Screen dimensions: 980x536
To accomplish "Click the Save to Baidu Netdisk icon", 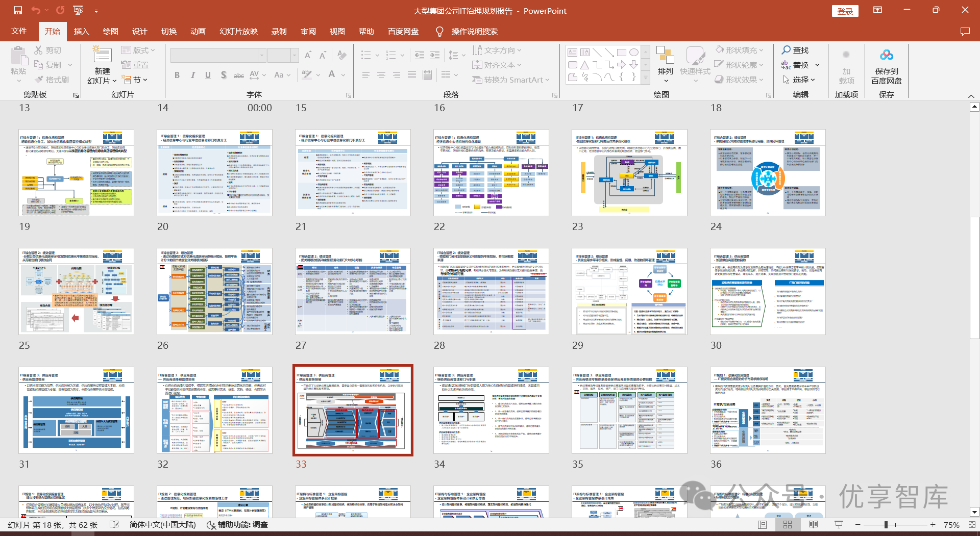I will click(886, 55).
